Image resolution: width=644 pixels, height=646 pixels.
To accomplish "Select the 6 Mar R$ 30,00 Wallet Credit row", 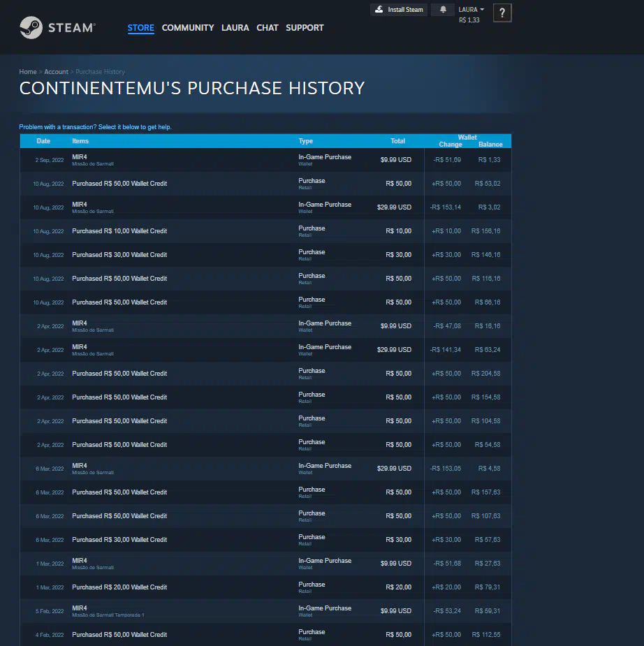I will coord(265,540).
